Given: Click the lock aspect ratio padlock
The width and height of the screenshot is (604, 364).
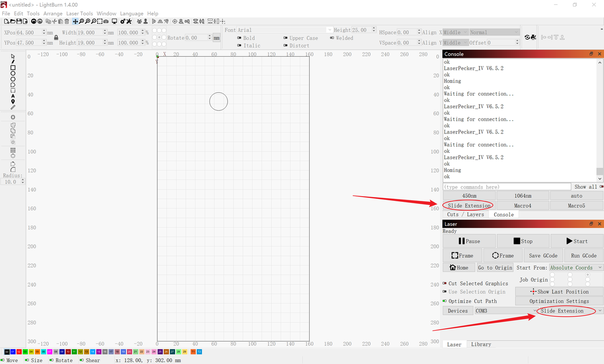Looking at the screenshot, I should click(x=56, y=37).
